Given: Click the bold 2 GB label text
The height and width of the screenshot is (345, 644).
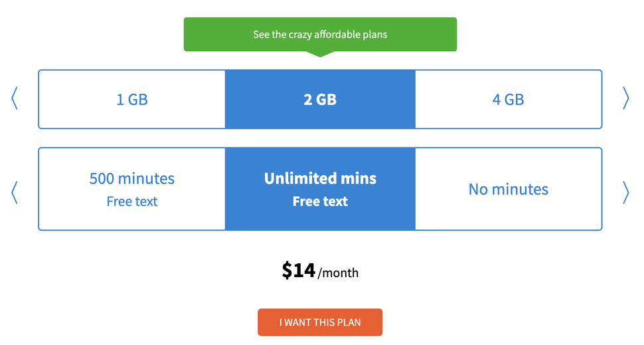Looking at the screenshot, I should tap(320, 100).
